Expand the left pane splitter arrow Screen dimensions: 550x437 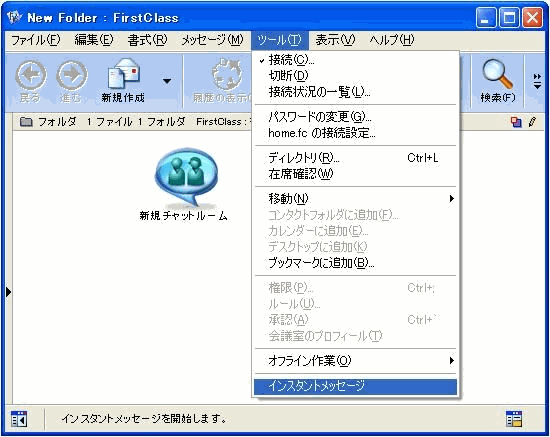click(8, 292)
